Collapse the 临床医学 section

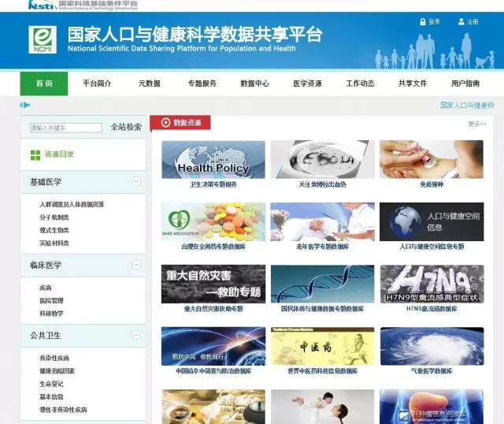pyautogui.click(x=136, y=266)
